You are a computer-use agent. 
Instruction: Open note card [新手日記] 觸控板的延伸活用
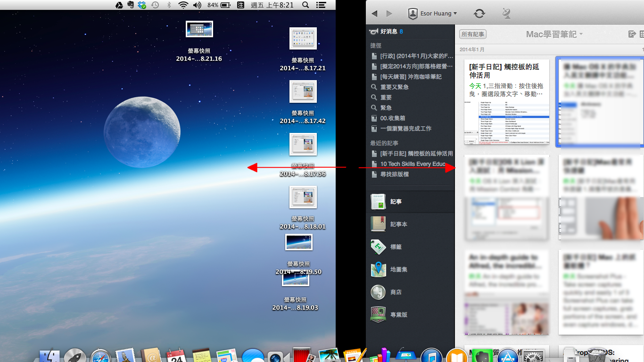click(507, 102)
